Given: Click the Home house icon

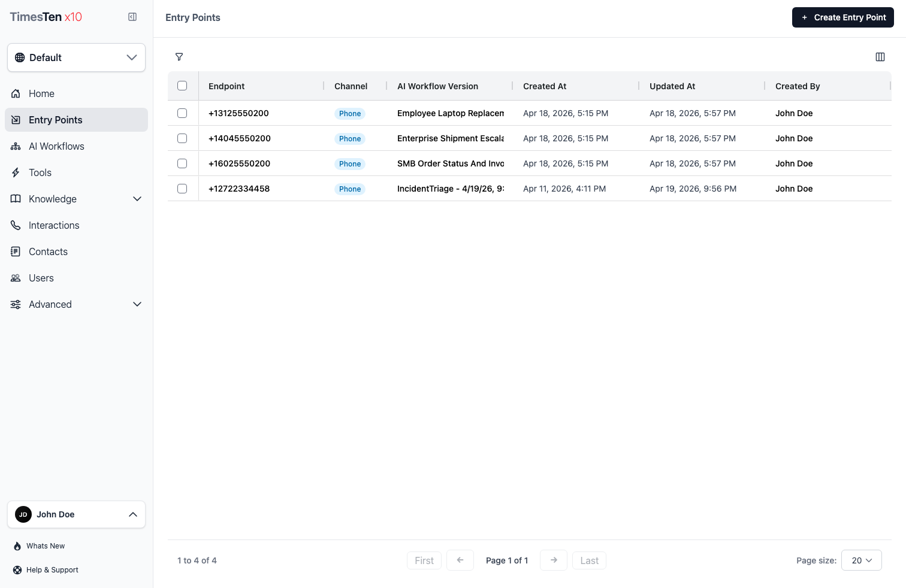Looking at the screenshot, I should click(x=16, y=93).
